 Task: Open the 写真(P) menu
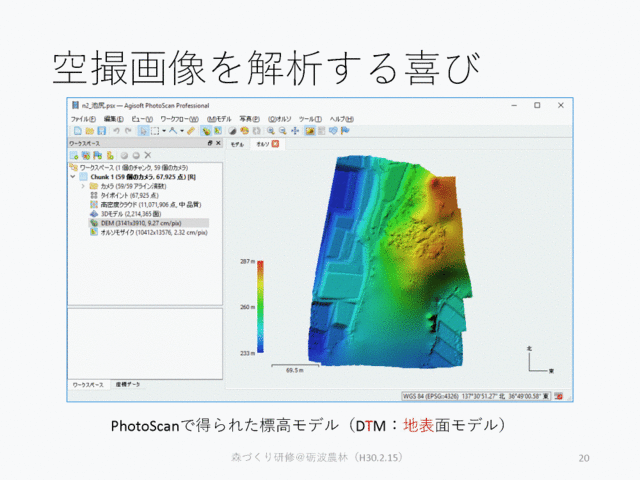pyautogui.click(x=249, y=119)
